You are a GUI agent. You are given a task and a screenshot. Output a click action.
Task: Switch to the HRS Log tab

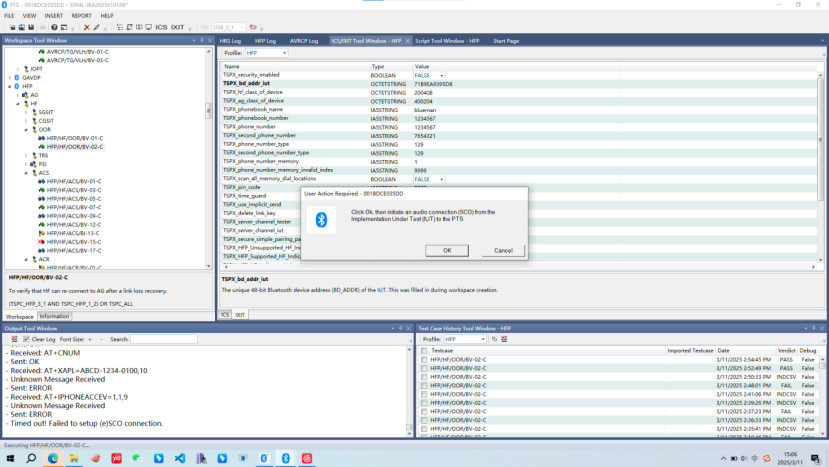tap(230, 41)
